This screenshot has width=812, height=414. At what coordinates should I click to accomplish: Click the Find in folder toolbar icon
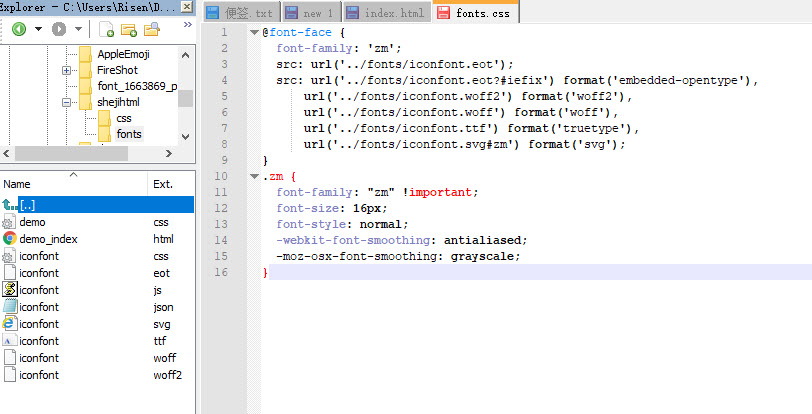click(x=151, y=29)
